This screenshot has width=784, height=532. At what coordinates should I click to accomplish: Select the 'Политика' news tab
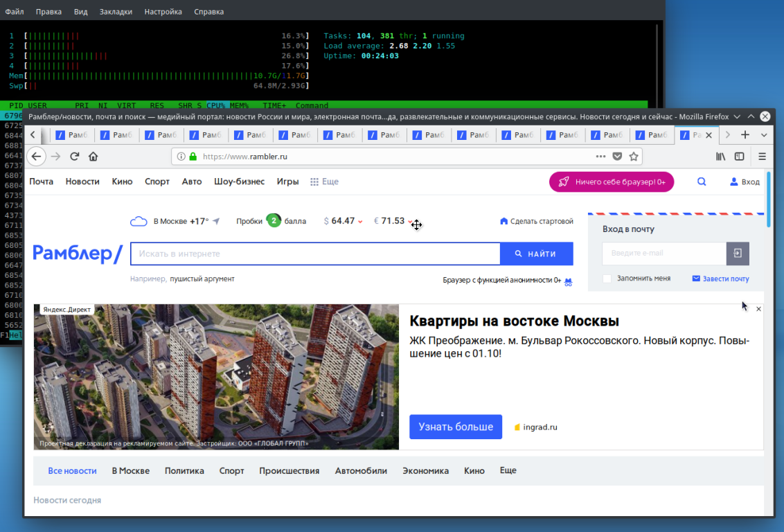tap(184, 471)
